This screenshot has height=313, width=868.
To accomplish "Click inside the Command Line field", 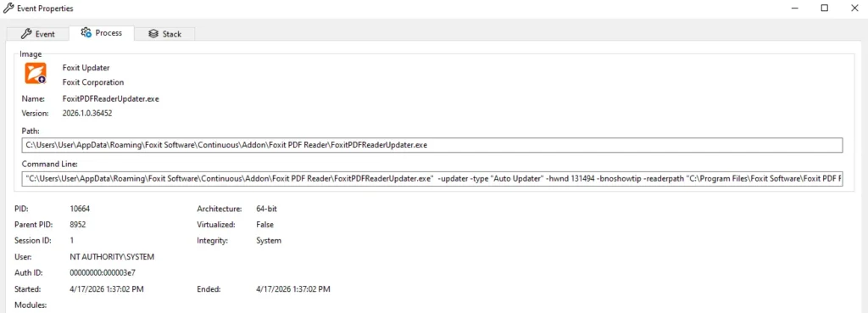I will (431, 179).
